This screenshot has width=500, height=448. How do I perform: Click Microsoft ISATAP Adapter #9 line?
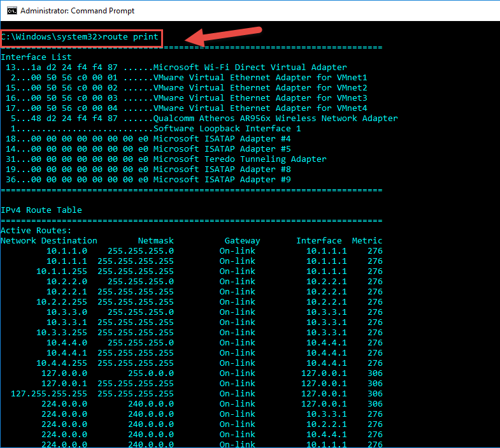tap(148, 180)
